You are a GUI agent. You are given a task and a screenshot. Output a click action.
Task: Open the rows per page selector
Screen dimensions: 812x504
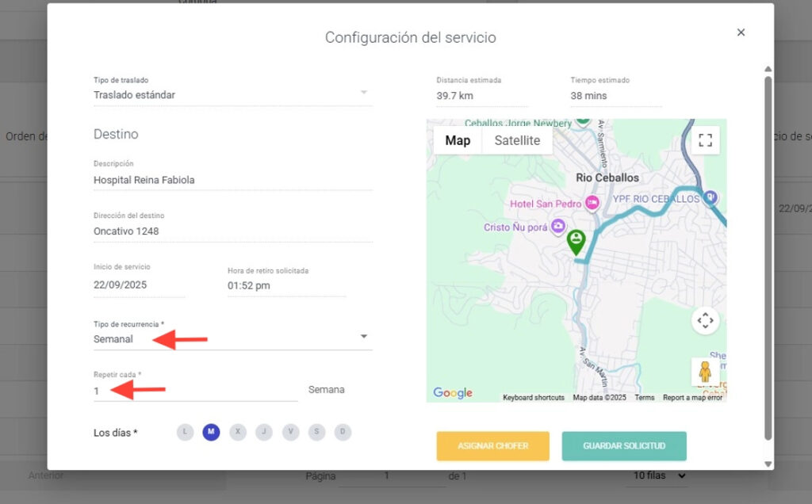click(658, 476)
